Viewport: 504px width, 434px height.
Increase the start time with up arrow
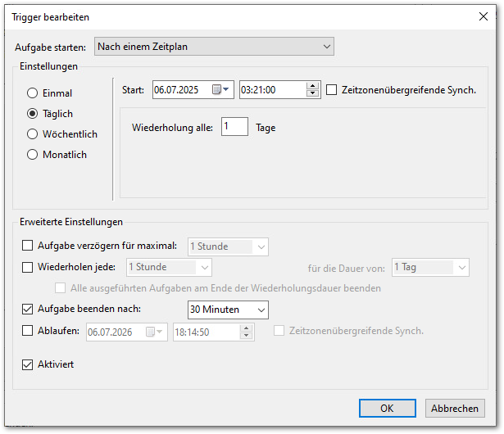click(312, 86)
